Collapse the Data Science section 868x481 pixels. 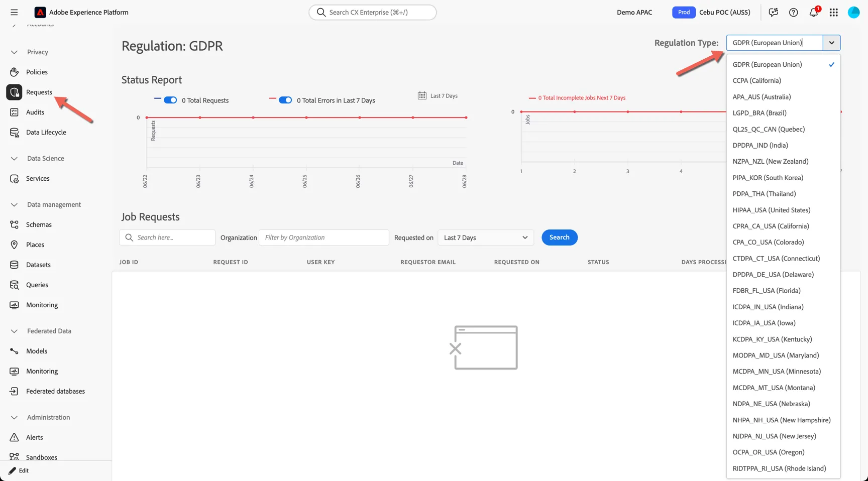click(14, 159)
